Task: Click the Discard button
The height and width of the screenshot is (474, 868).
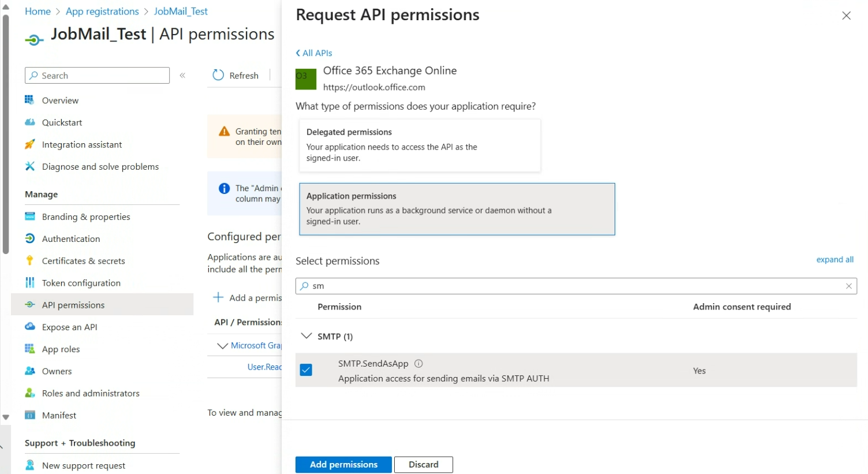Action: 424,465
